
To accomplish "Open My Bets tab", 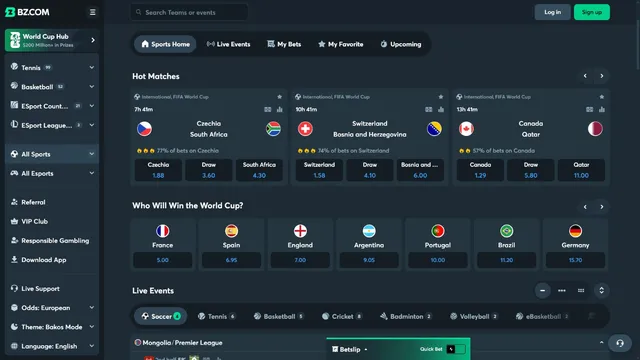I will (284, 44).
